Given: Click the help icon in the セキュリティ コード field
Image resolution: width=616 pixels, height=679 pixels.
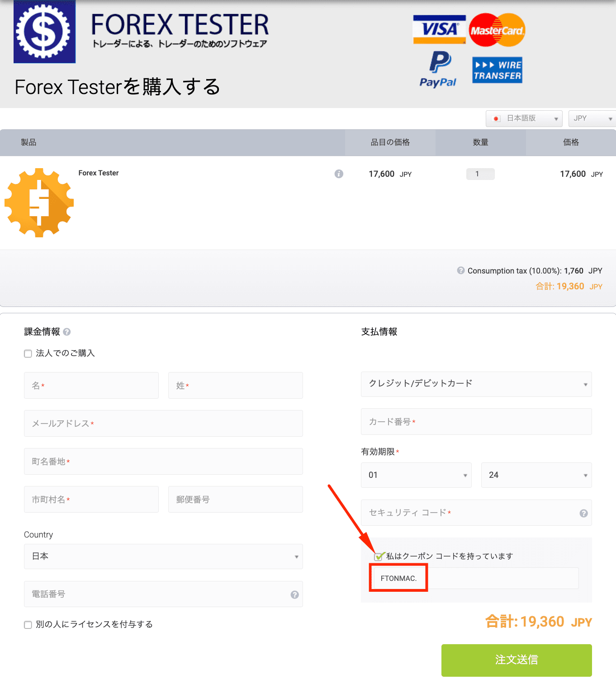Looking at the screenshot, I should 583,513.
